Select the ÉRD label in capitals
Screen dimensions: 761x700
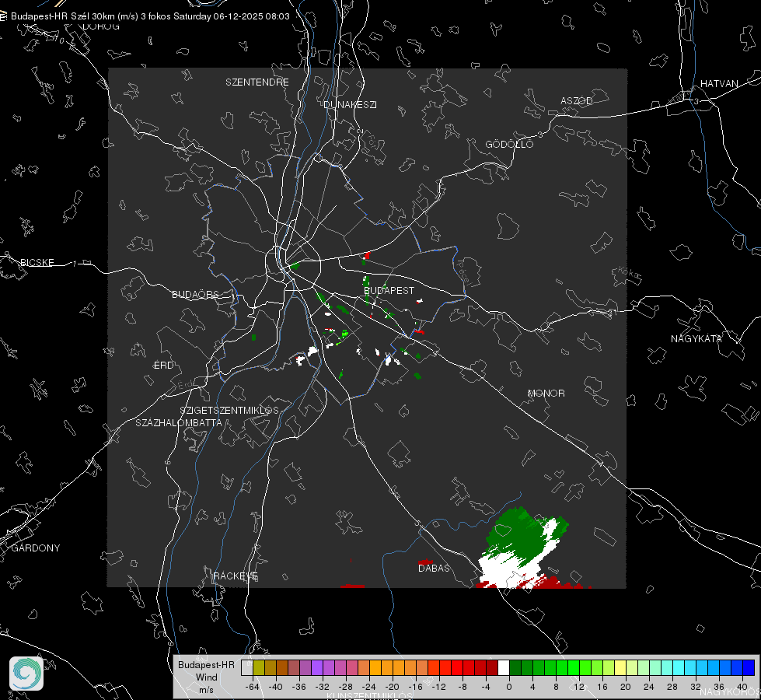coord(163,365)
